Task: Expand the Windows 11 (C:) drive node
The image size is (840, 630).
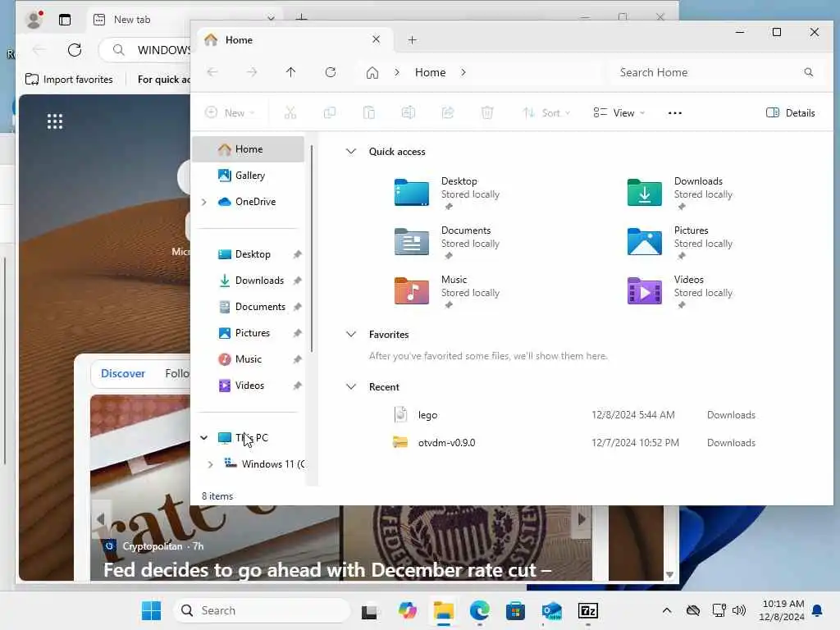Action: (211, 464)
